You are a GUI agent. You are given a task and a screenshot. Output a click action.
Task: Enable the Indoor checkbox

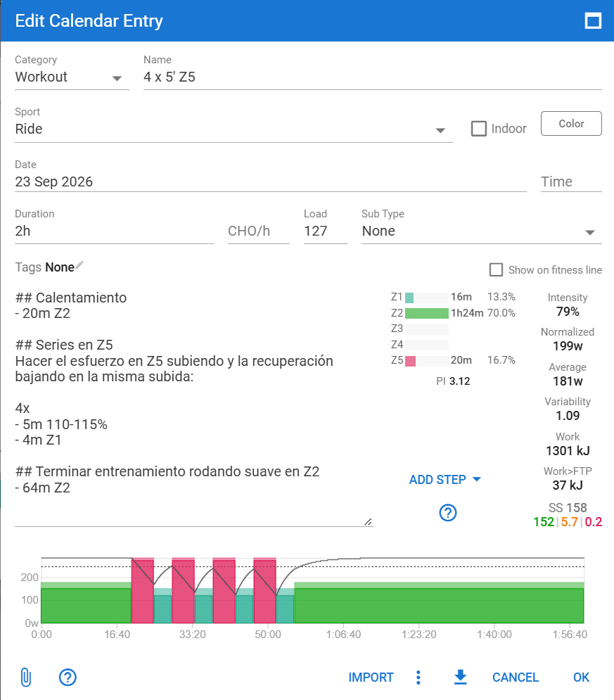[x=479, y=129]
